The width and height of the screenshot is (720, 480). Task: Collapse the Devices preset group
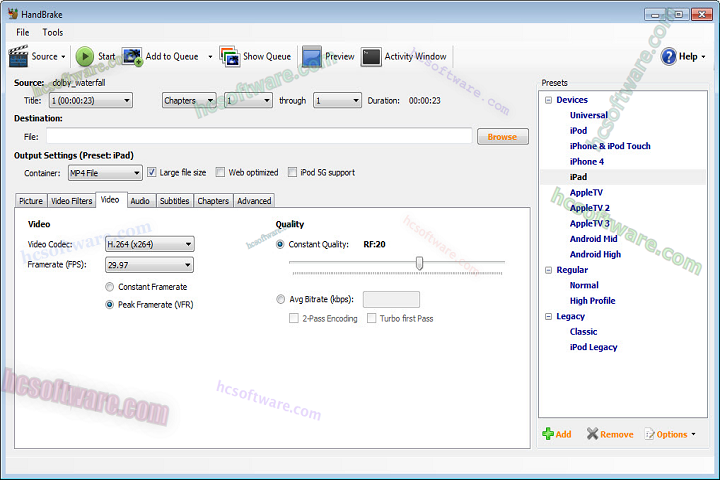coord(548,100)
